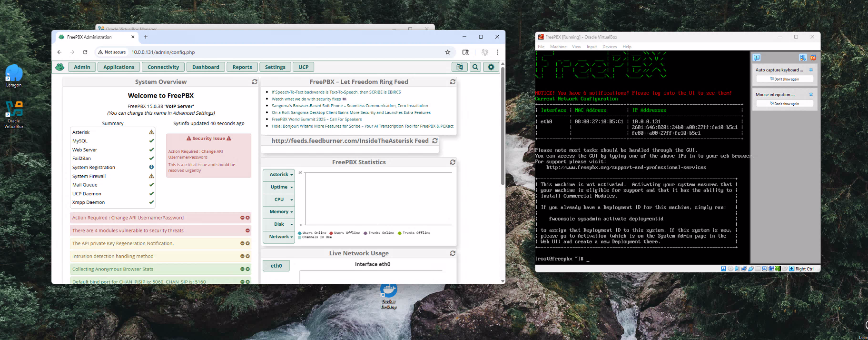Screen dimensions: 868x340
Task: Open the Devices menu in VirtualBox
Action: click(x=609, y=47)
